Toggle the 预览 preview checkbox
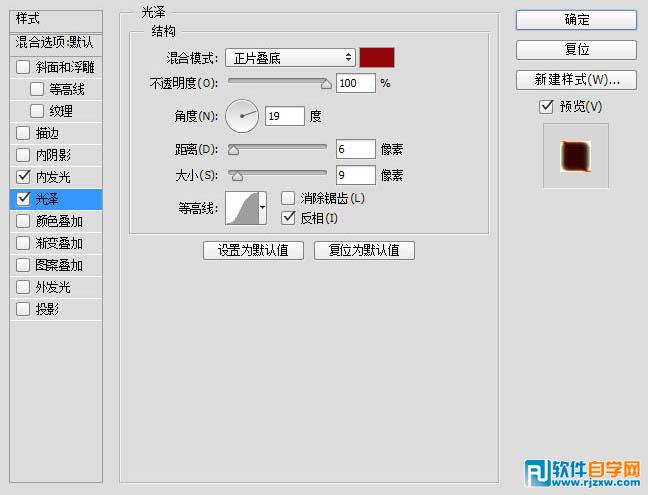The image size is (648, 495). coord(546,106)
